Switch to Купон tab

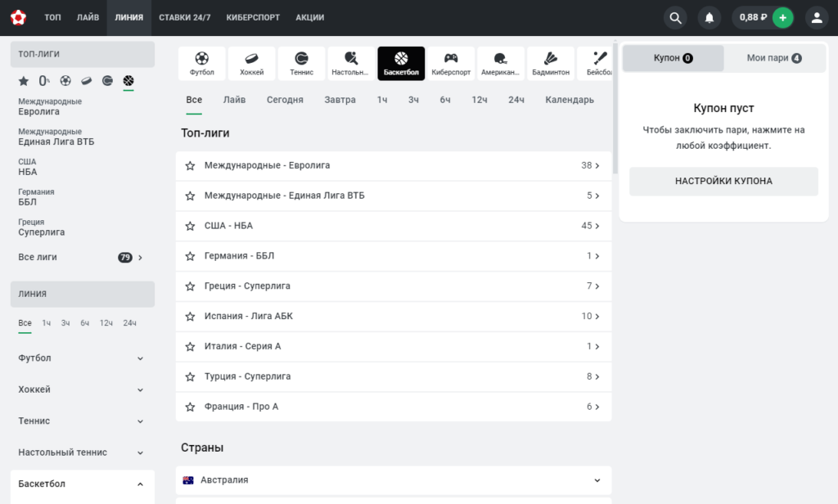[x=673, y=58]
